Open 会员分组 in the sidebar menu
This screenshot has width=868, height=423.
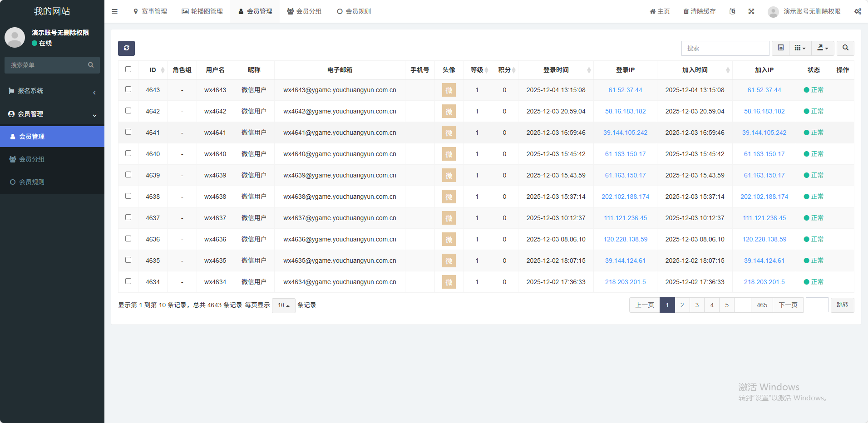[32, 159]
